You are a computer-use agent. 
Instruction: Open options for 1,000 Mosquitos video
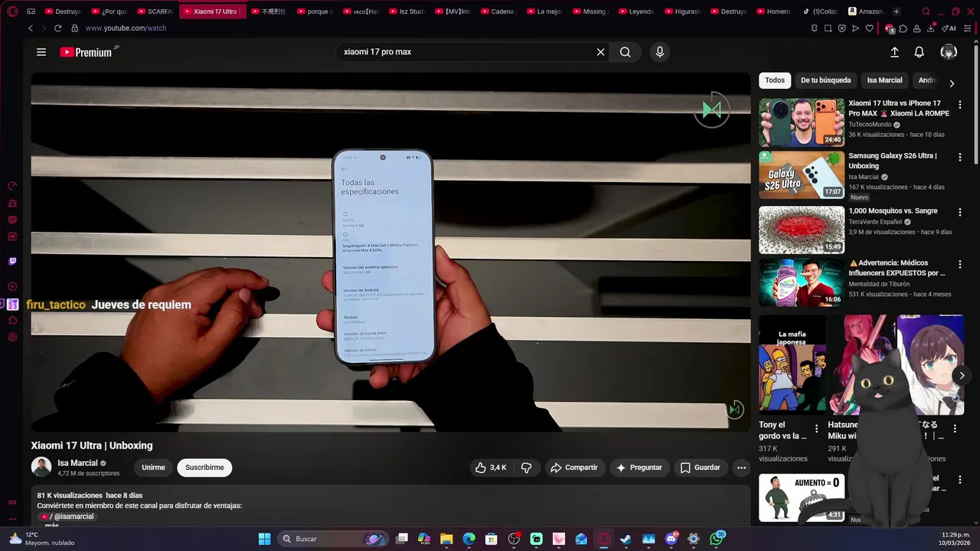960,211
